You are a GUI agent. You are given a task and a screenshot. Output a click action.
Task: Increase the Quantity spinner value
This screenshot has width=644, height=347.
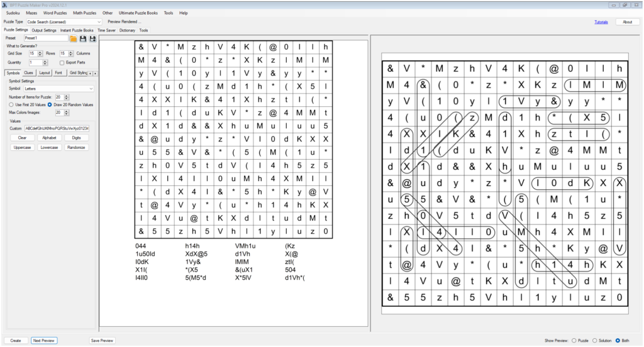[45, 61]
